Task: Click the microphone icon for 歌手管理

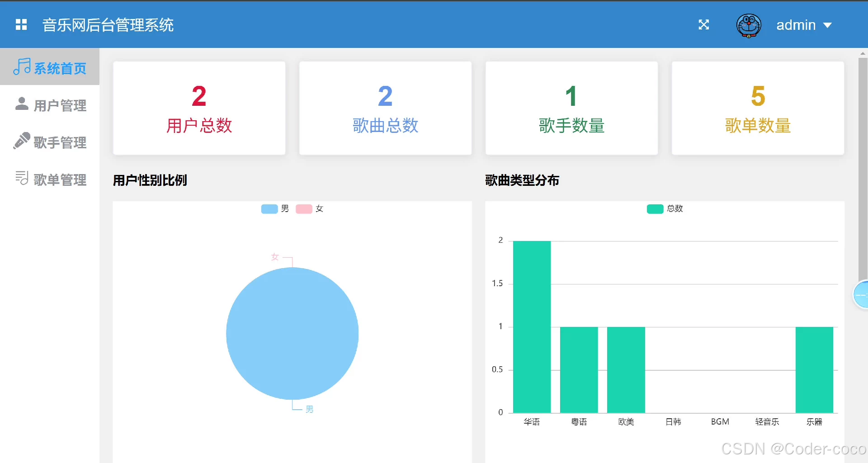Action: tap(22, 141)
